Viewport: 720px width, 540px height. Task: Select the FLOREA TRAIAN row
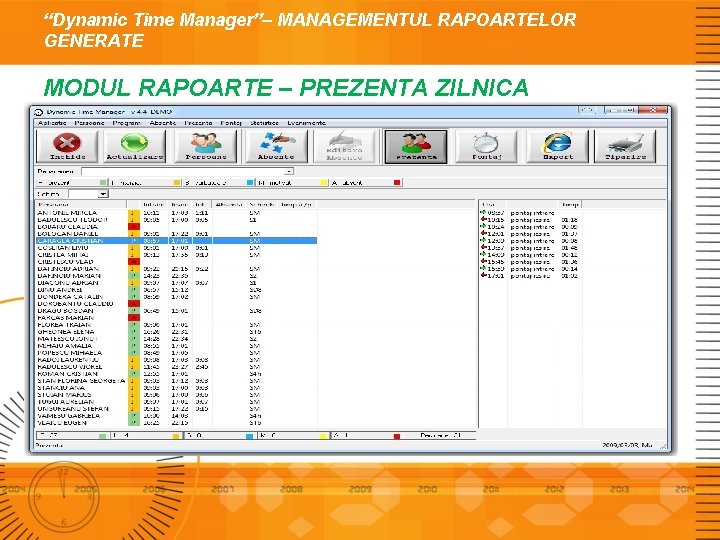point(176,325)
